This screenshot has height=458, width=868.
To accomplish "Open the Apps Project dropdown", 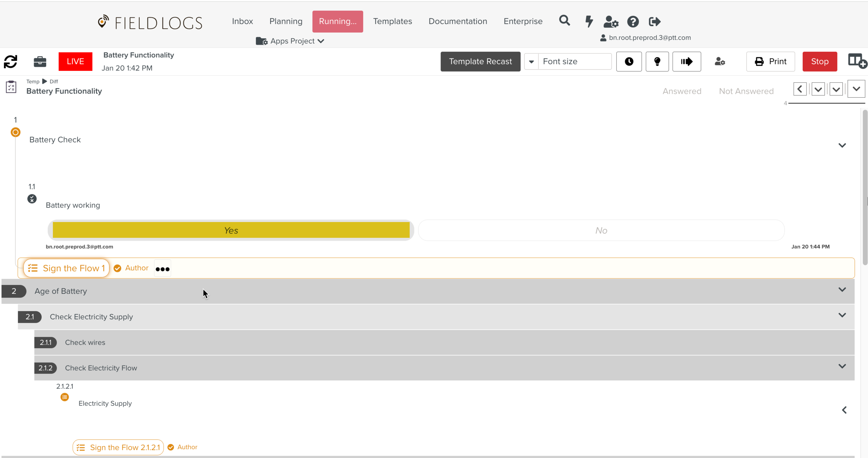I will (290, 41).
